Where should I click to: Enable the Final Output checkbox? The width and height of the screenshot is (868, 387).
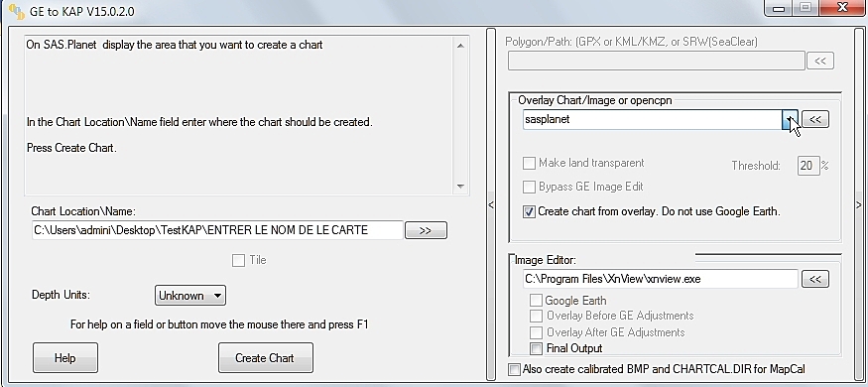[536, 349]
